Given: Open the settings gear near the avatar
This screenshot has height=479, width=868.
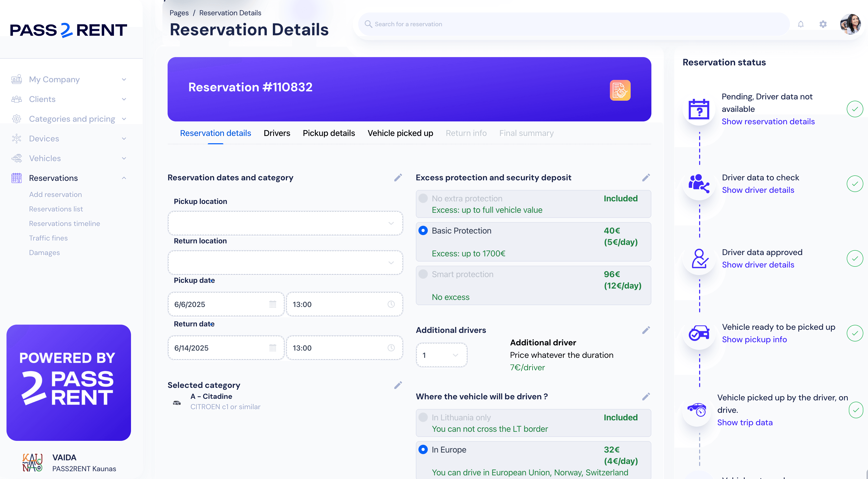Looking at the screenshot, I should 823,24.
